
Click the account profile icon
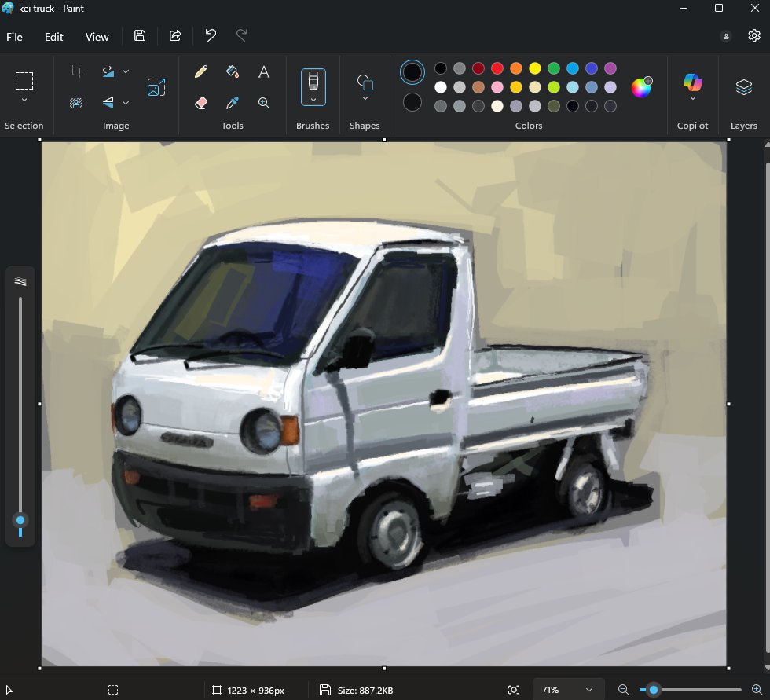(x=726, y=36)
